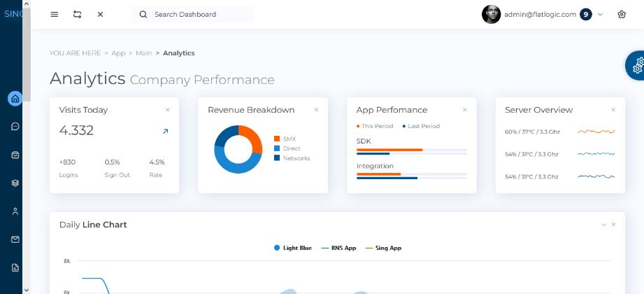This screenshot has height=294, width=644.
Task: Collapse the Daily Line Chart widget chevron
Action: (603, 225)
